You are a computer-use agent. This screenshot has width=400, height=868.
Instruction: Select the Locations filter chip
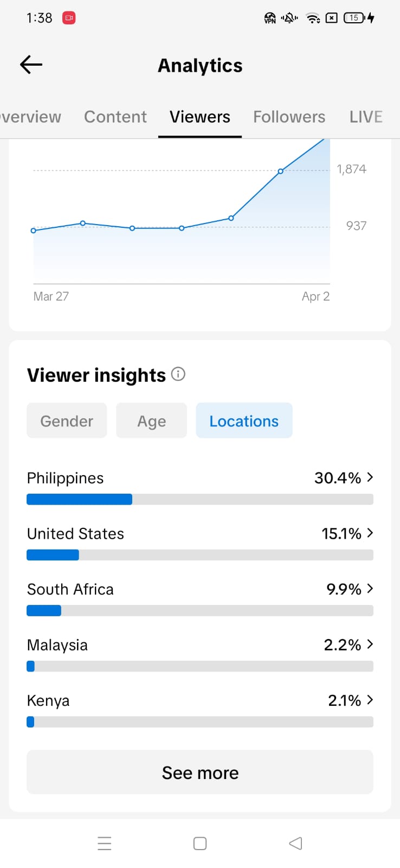244,420
